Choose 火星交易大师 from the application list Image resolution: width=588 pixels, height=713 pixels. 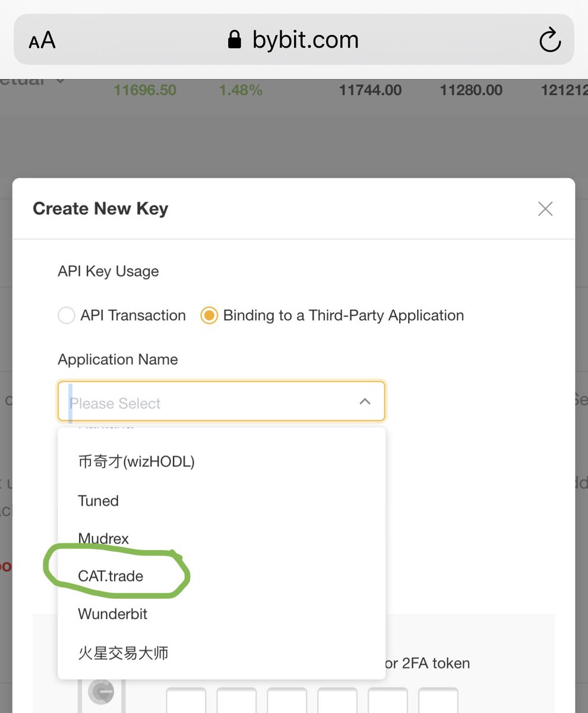tap(222, 653)
